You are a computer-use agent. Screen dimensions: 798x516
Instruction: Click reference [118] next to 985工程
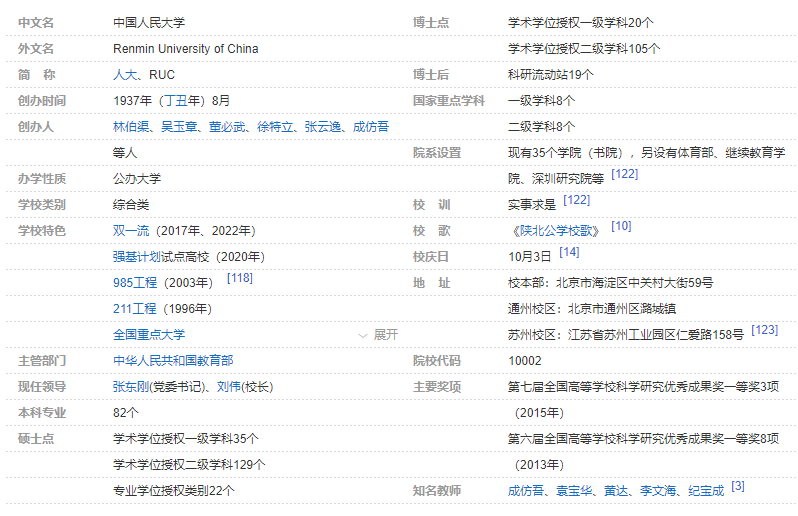point(240,278)
